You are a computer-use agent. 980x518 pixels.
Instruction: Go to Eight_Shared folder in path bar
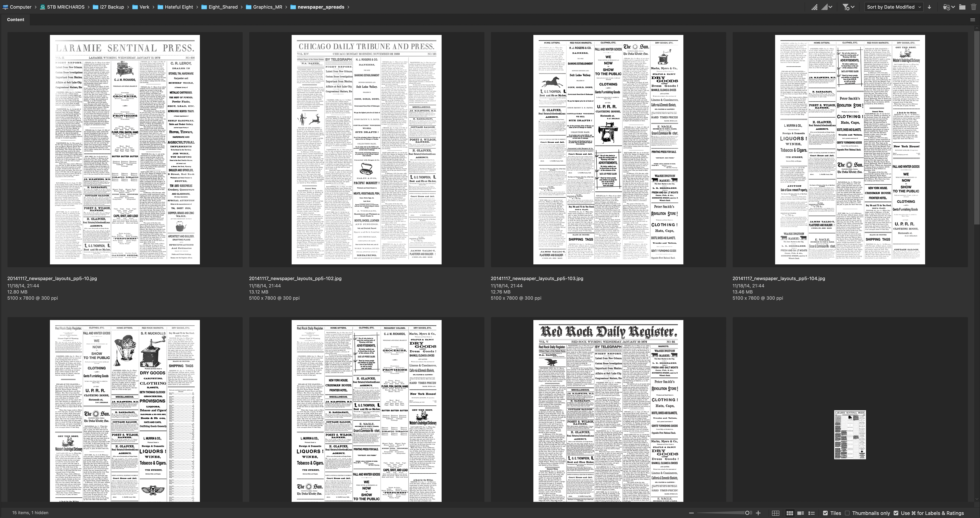click(223, 7)
